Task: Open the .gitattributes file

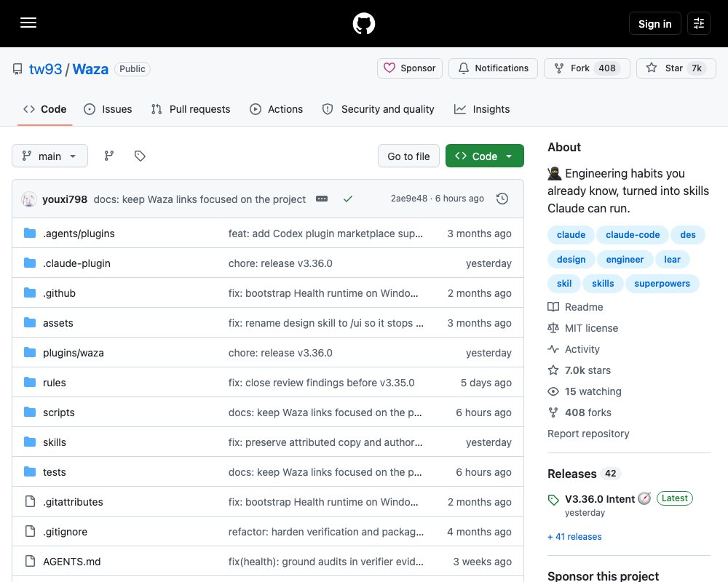Action: (73, 502)
